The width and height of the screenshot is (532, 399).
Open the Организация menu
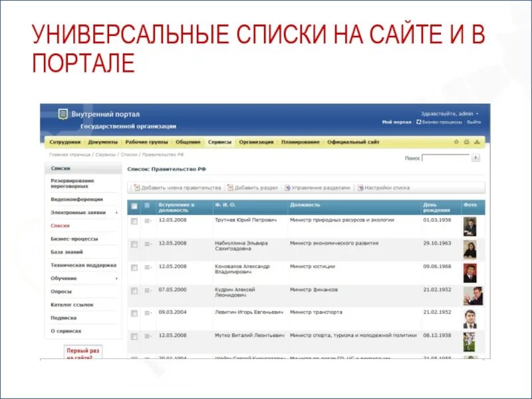256,142
